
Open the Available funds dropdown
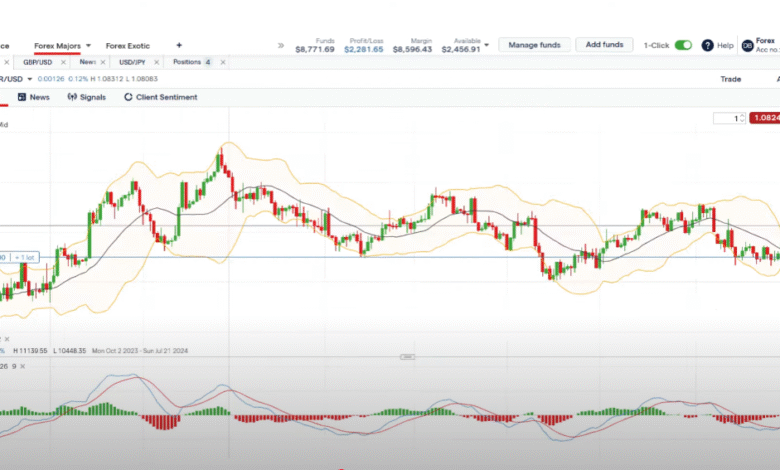click(487, 45)
